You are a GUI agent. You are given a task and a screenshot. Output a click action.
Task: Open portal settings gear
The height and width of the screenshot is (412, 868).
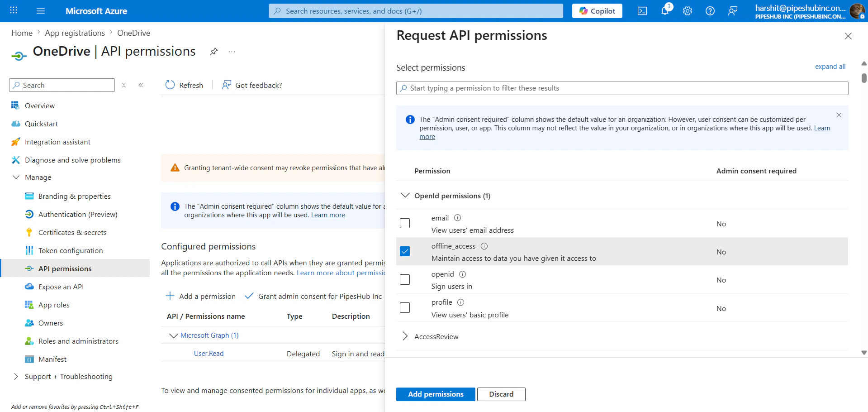click(687, 10)
